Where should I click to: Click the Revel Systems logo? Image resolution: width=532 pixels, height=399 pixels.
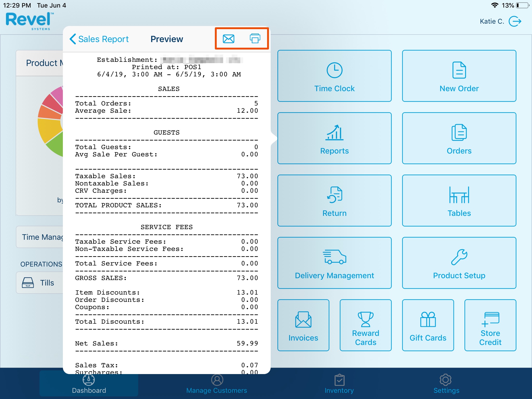29,21
